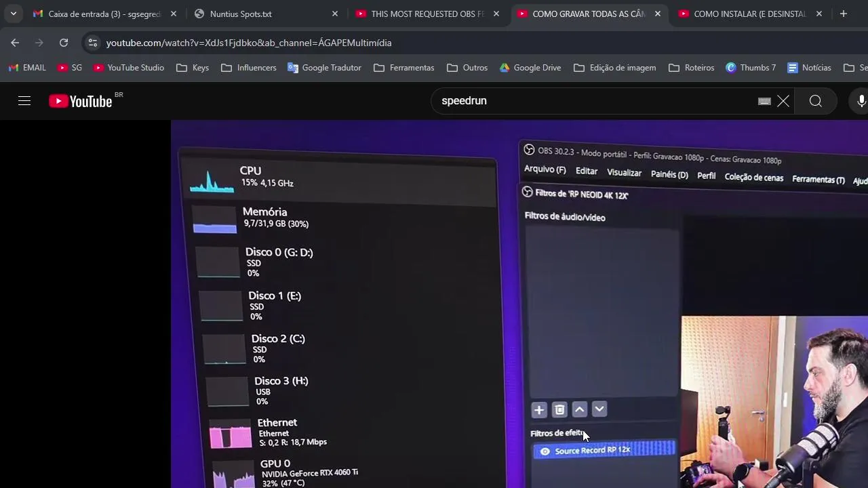Image resolution: width=868 pixels, height=488 pixels.
Task: Open OBS Coleção de cenas menu
Action: pos(753,178)
